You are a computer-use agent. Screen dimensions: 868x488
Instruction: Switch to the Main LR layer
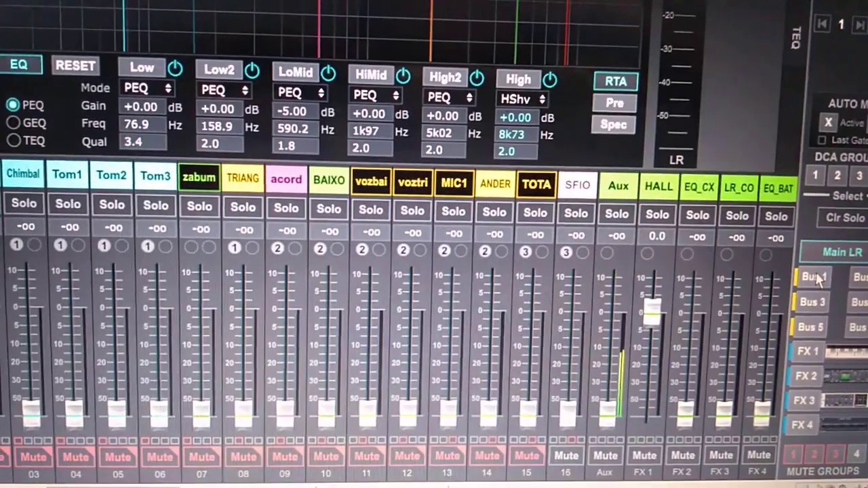836,252
